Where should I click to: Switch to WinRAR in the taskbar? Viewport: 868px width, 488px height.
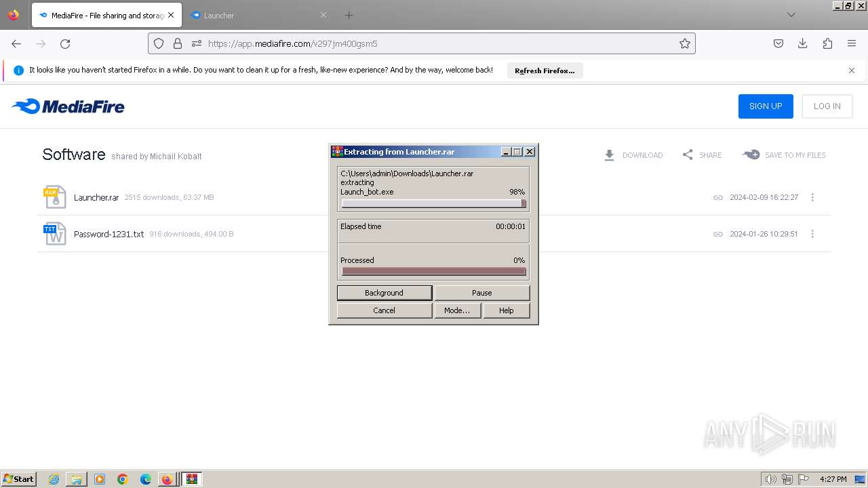tap(191, 479)
